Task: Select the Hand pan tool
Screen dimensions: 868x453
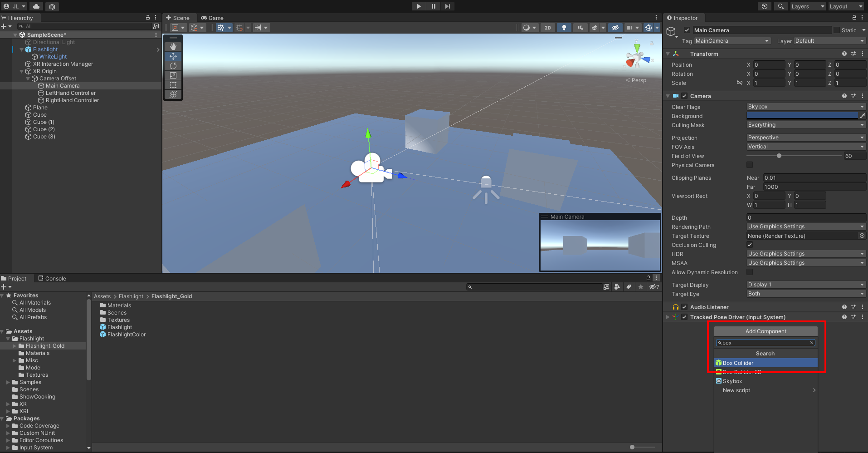Action: click(173, 46)
